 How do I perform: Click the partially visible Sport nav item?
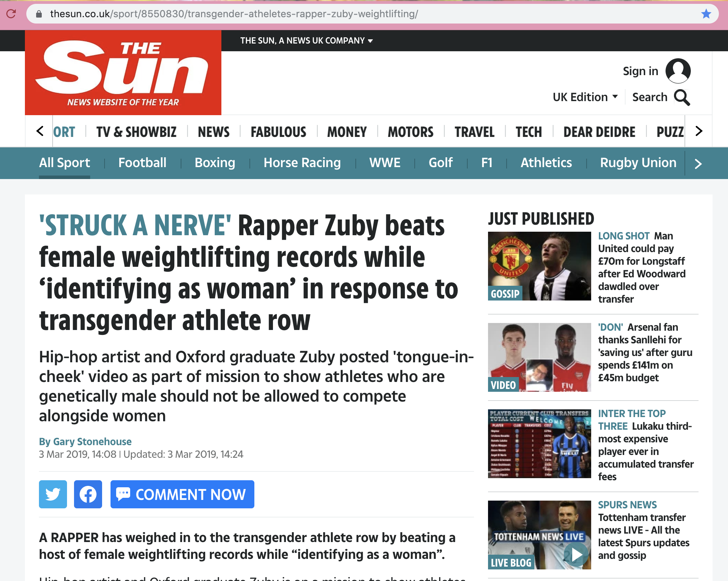pos(64,132)
